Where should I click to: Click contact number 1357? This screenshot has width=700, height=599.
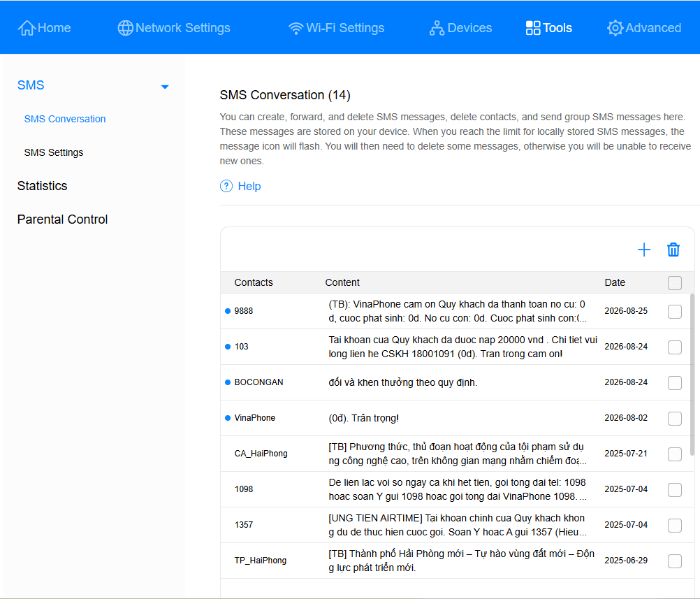point(244,525)
